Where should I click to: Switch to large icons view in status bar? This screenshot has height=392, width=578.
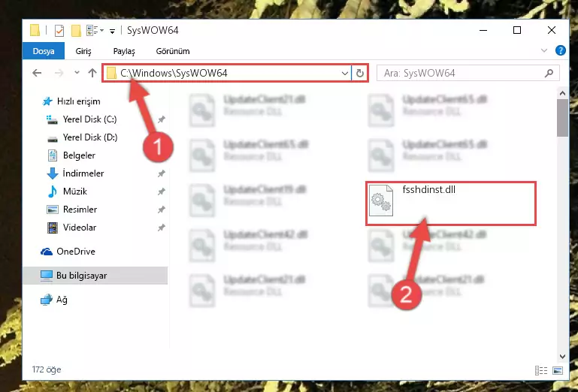[x=558, y=371]
